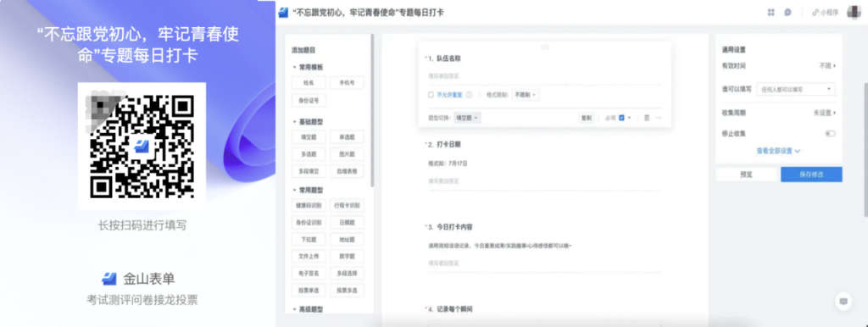
Task: Add a 自增表格 question
Action: pos(347,171)
